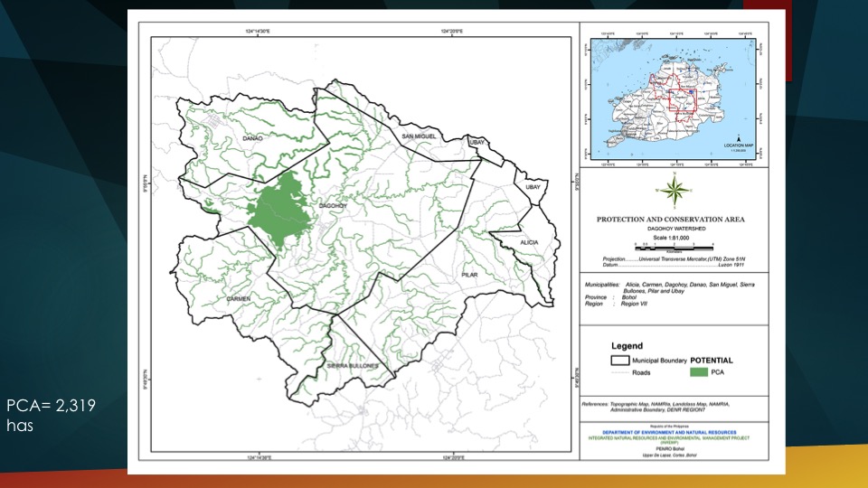Click the Municipal Boundary legend box symbol
The width and height of the screenshot is (868, 488).
tap(610, 361)
